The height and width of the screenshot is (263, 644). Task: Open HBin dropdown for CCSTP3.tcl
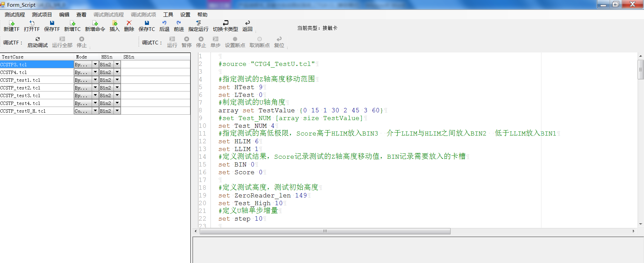pyautogui.click(x=117, y=64)
